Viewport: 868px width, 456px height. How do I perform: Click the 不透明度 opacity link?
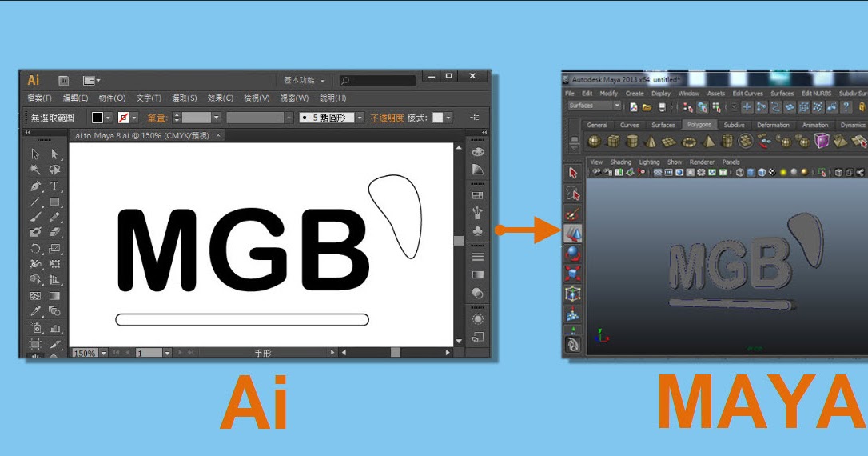pyautogui.click(x=386, y=118)
